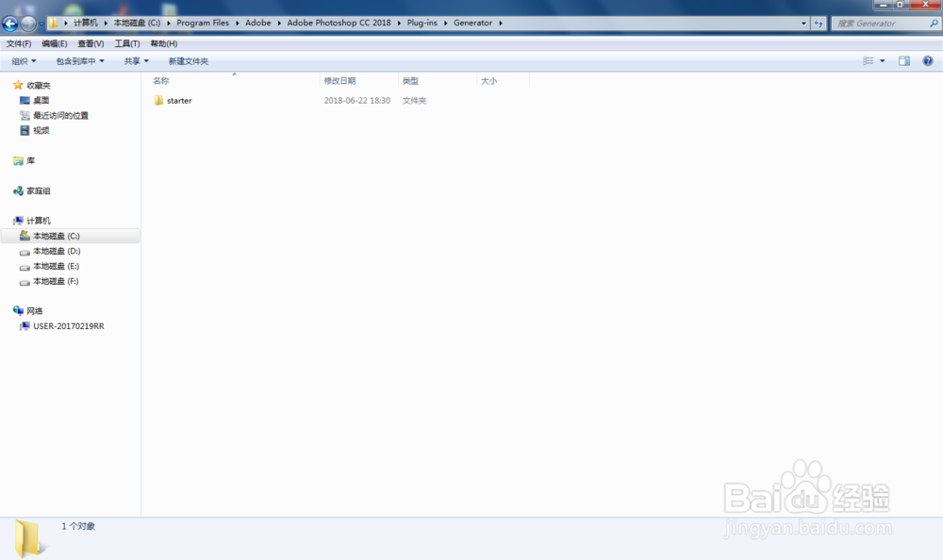Click the 文件夹 type cell of the starter row
This screenshot has width=943, height=560.
click(414, 101)
